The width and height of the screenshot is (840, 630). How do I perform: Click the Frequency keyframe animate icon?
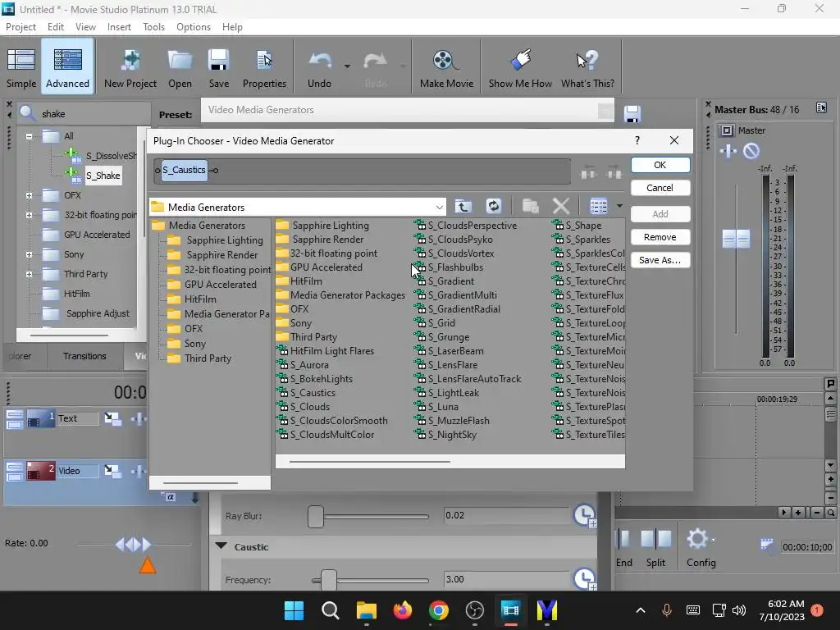(584, 579)
